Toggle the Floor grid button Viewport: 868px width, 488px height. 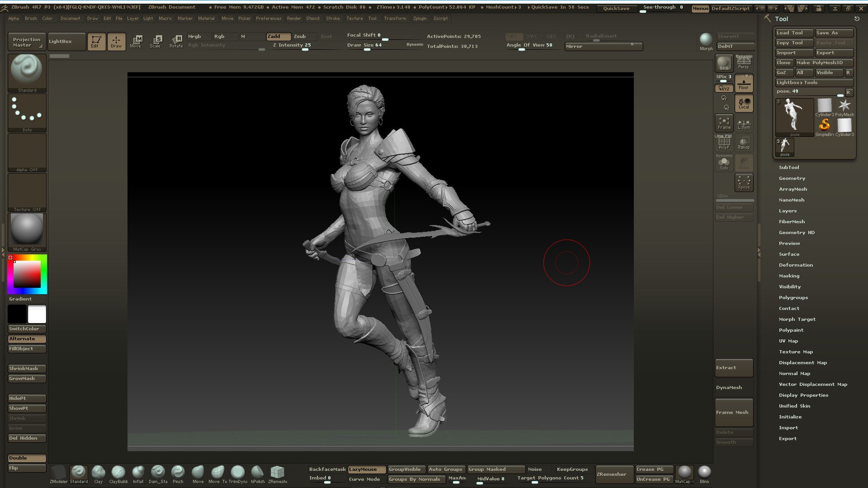click(744, 83)
